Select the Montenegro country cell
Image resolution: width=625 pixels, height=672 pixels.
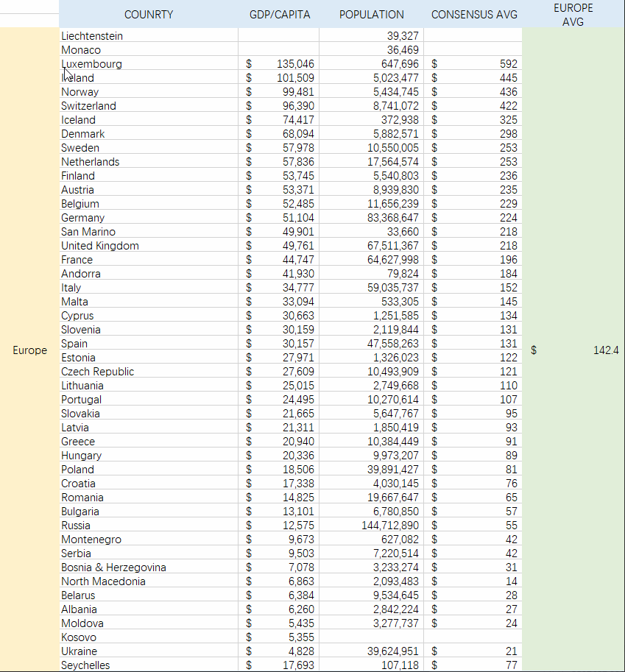[148, 540]
